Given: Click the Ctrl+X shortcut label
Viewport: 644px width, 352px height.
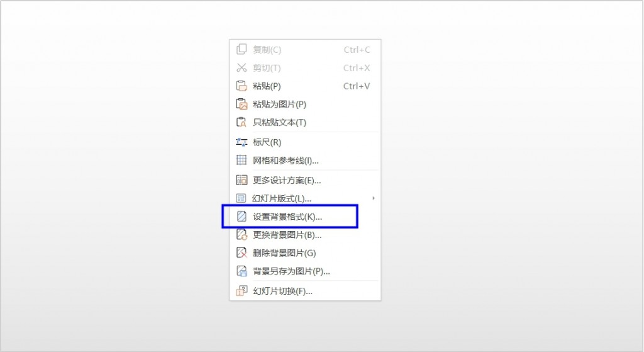Looking at the screenshot, I should (x=357, y=68).
